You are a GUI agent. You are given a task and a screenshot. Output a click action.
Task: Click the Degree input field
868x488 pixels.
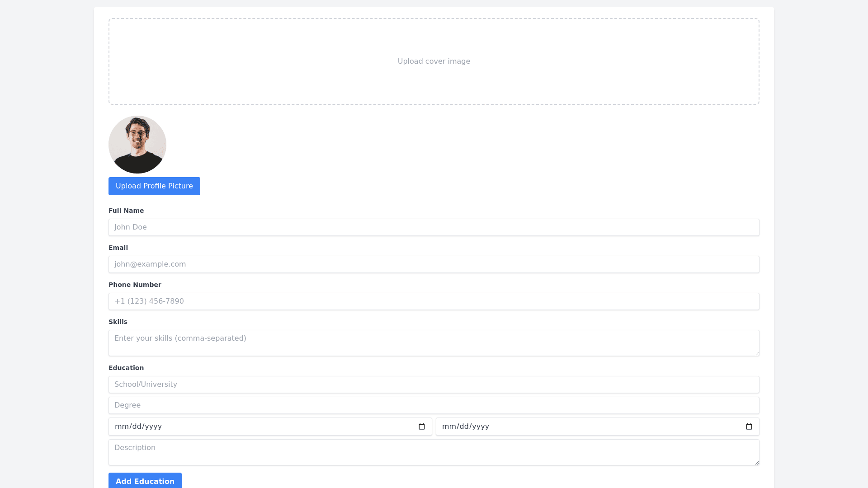434,405
